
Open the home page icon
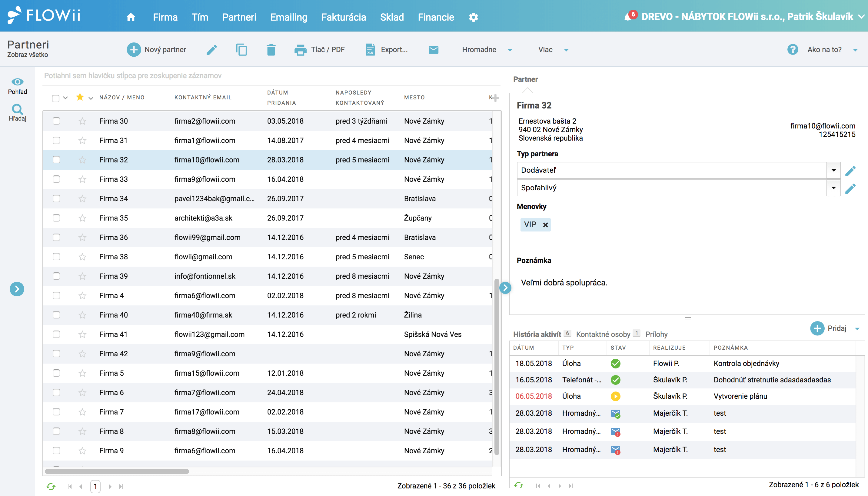pyautogui.click(x=131, y=17)
